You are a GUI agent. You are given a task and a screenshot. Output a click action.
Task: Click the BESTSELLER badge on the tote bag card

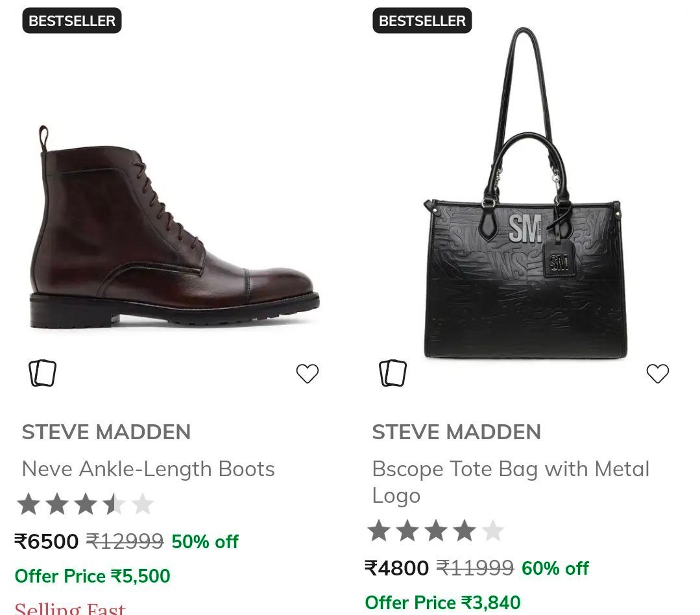pos(422,20)
